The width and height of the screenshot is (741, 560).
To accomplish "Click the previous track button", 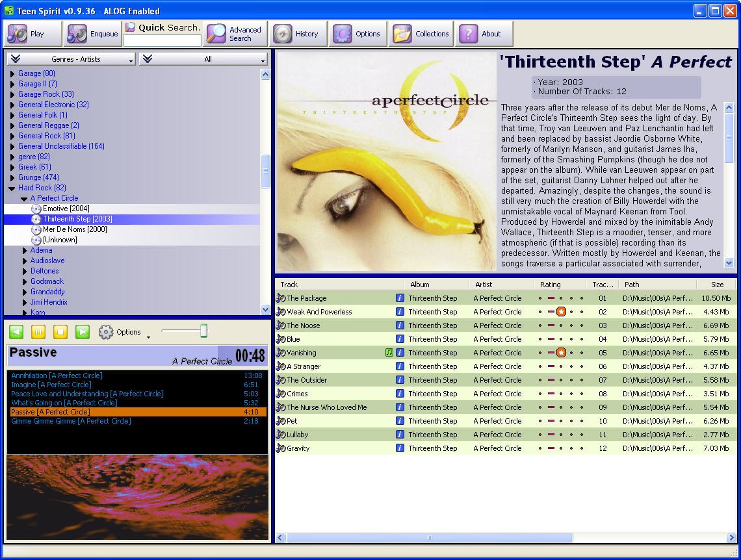I will tap(16, 332).
